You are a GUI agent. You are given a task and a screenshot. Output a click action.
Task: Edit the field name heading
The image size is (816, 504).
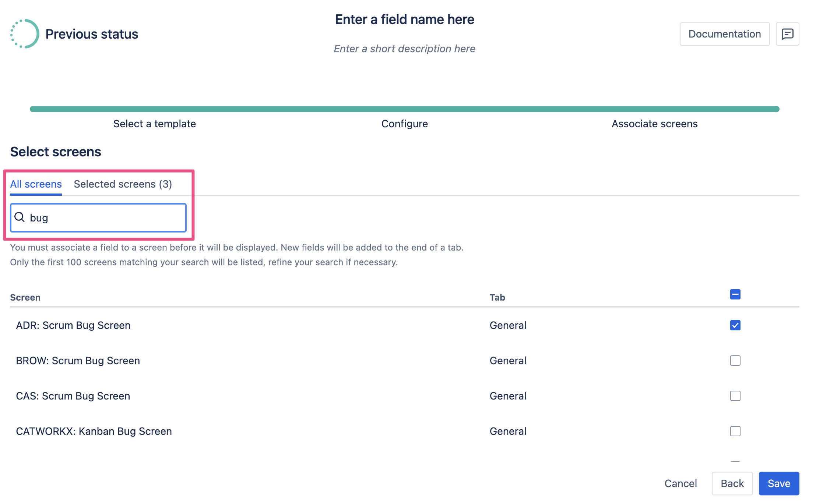[404, 19]
